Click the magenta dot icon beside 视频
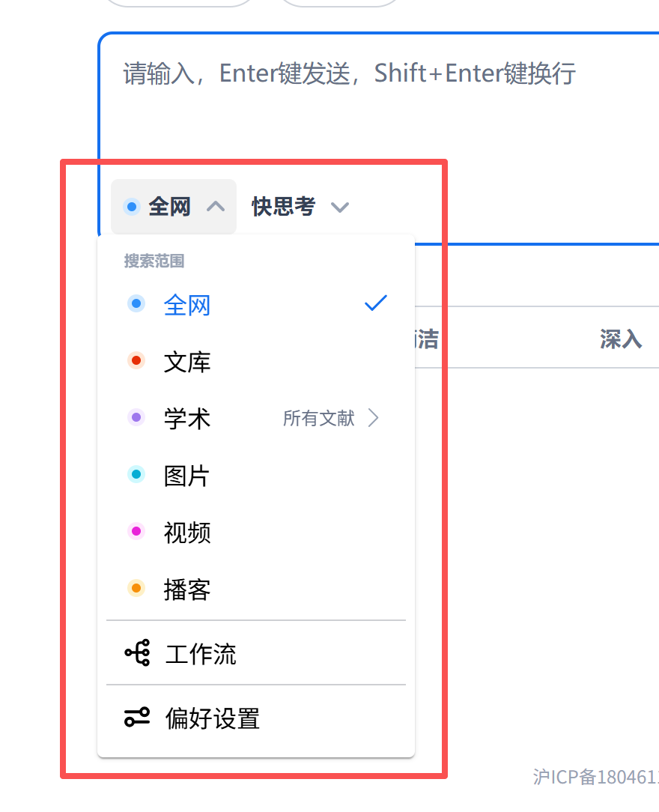The image size is (659, 812). tap(136, 530)
